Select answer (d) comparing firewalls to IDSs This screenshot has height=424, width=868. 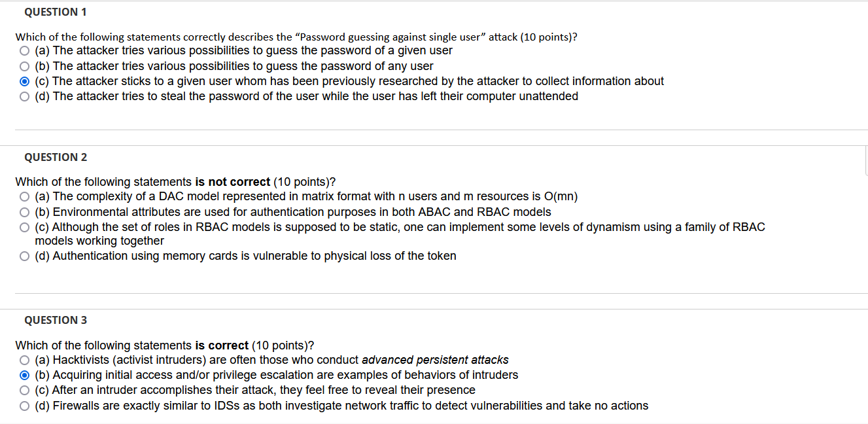coord(24,405)
